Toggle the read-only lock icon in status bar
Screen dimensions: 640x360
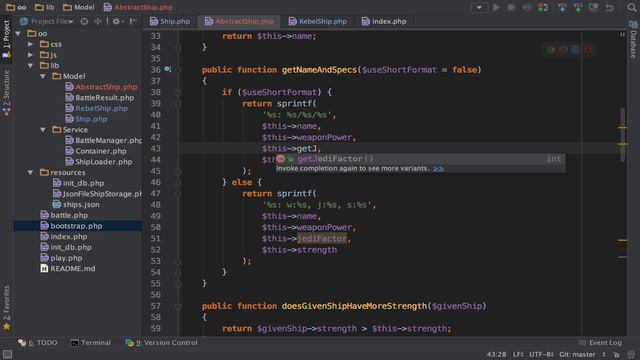pos(616,354)
